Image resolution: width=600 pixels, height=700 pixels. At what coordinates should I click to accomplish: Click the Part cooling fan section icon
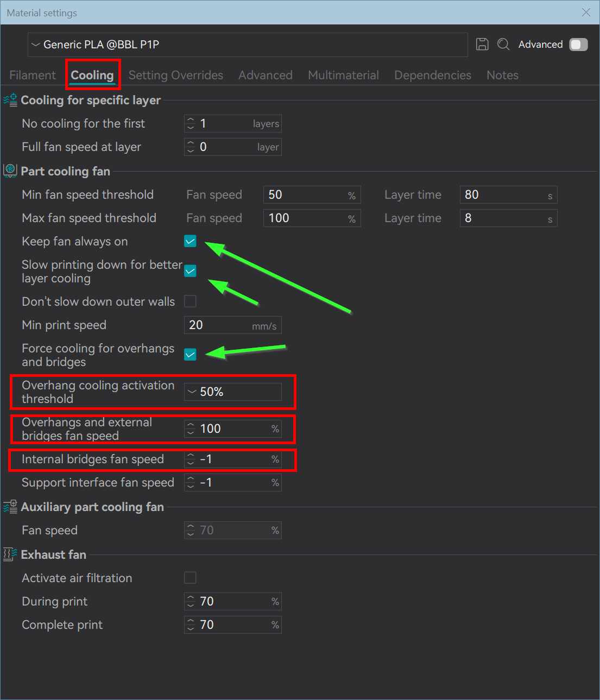click(10, 171)
